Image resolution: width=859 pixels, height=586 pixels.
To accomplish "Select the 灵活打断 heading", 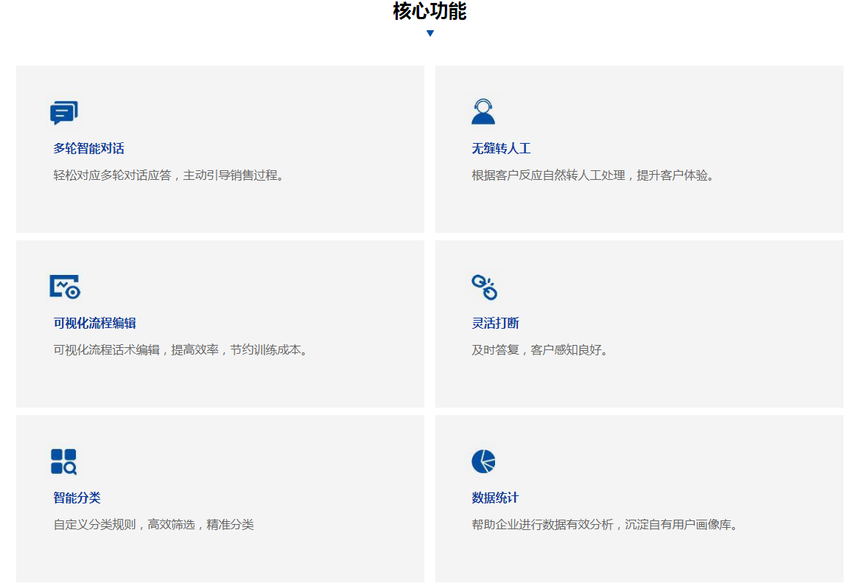I will (x=495, y=323).
